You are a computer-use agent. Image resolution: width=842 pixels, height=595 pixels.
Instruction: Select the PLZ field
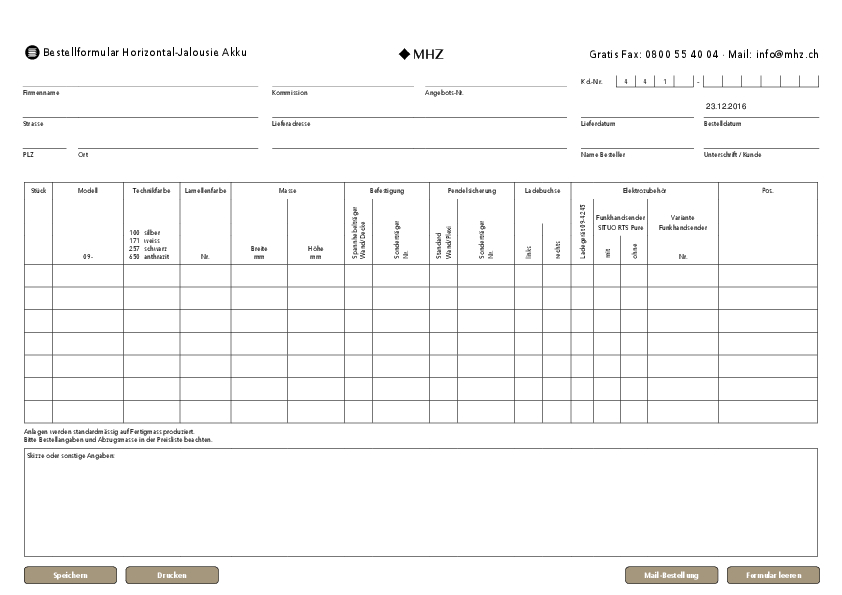click(x=44, y=142)
